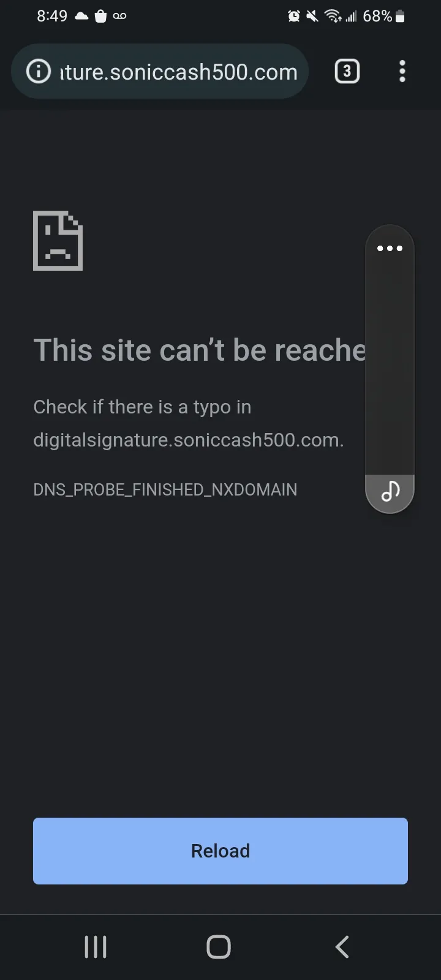Open Chrome's three-dot overflow menu
This screenshot has height=980, width=441.
[x=402, y=72]
